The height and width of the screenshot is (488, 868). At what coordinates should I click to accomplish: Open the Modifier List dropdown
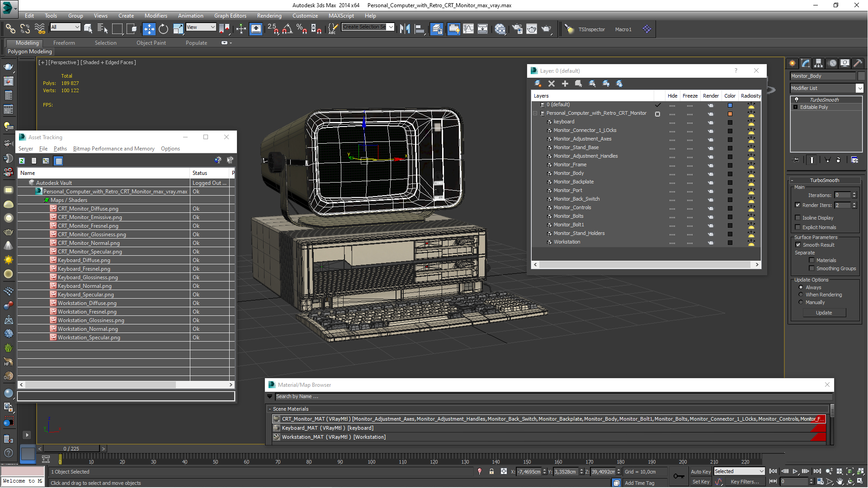point(826,88)
